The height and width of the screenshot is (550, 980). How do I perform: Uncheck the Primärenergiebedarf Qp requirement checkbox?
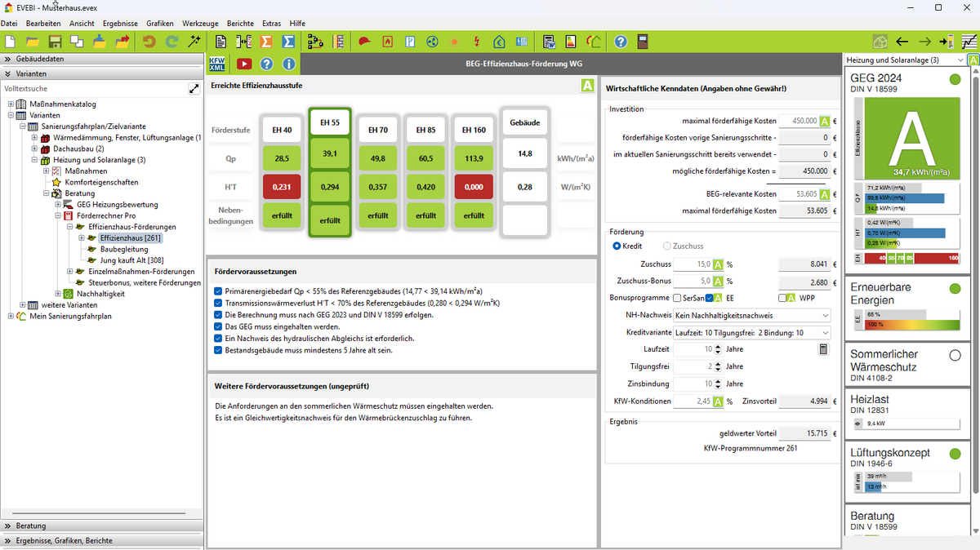218,291
